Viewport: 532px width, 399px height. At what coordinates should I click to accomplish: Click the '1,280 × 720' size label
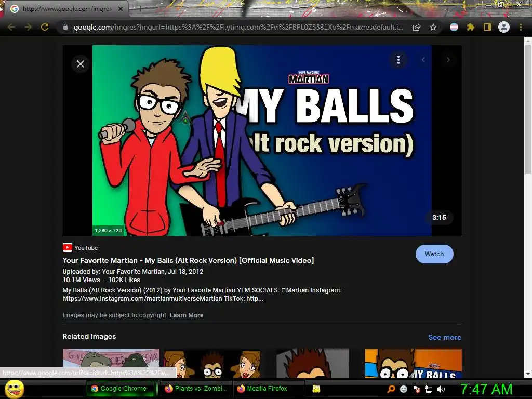coord(108,230)
